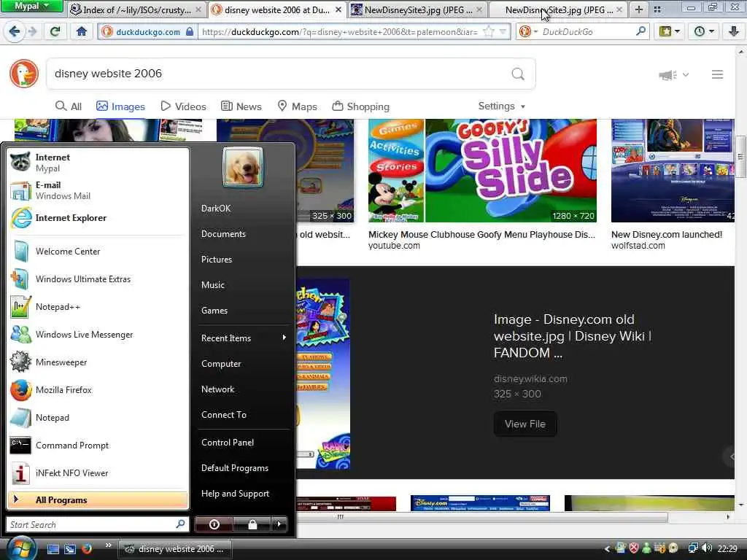Open Mozilla Firefox from Start menu
Viewport: 747px width, 560px height.
tap(98, 390)
